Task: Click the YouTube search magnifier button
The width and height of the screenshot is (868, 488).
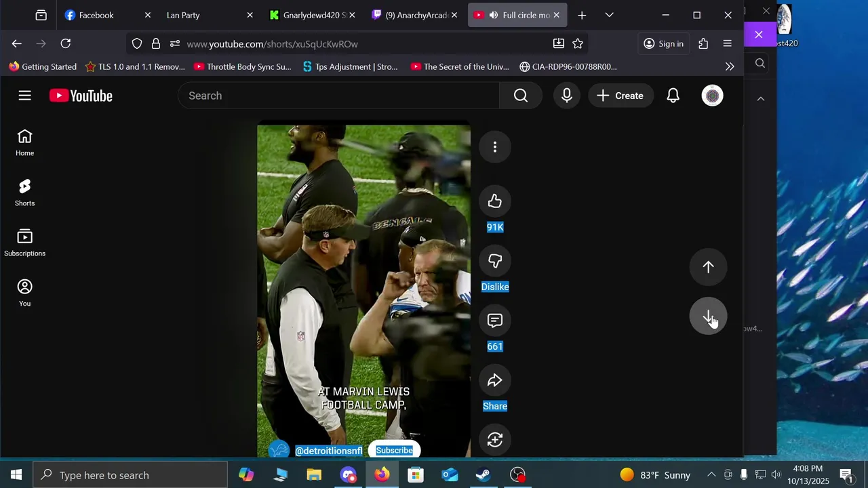Action: click(521, 96)
